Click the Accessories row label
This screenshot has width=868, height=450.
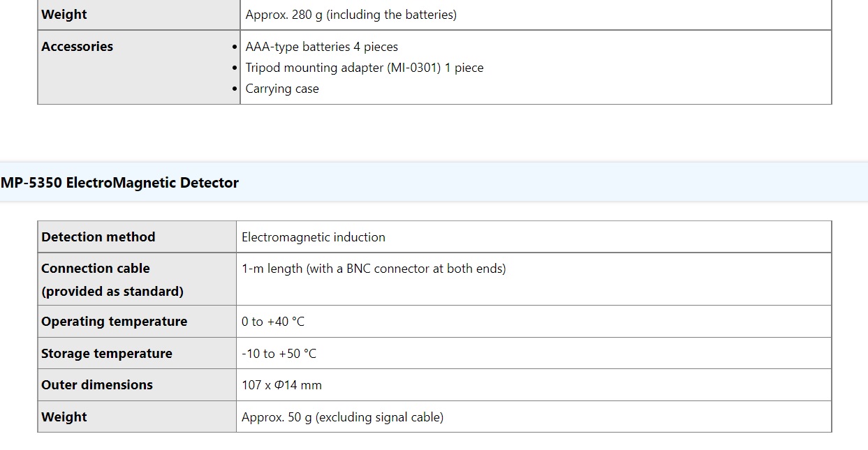[x=78, y=47]
